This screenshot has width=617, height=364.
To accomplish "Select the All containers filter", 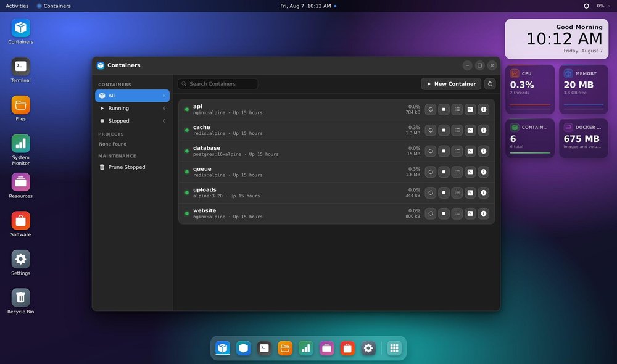I will coord(132,96).
